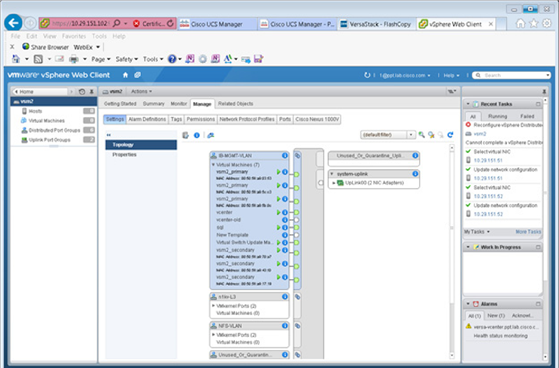The width and height of the screenshot is (559, 368).
Task: Click the RSS feeds toolbar icon
Action: (38, 59)
